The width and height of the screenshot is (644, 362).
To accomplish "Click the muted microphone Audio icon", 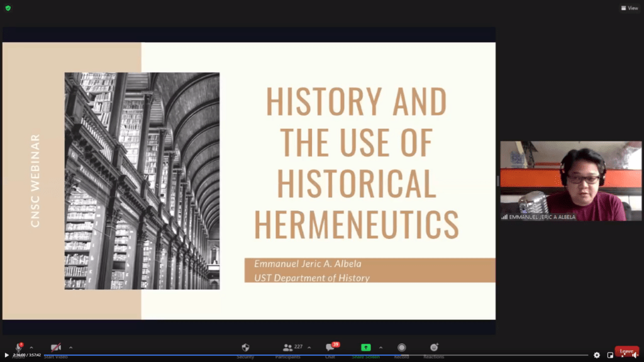I will [x=18, y=347].
